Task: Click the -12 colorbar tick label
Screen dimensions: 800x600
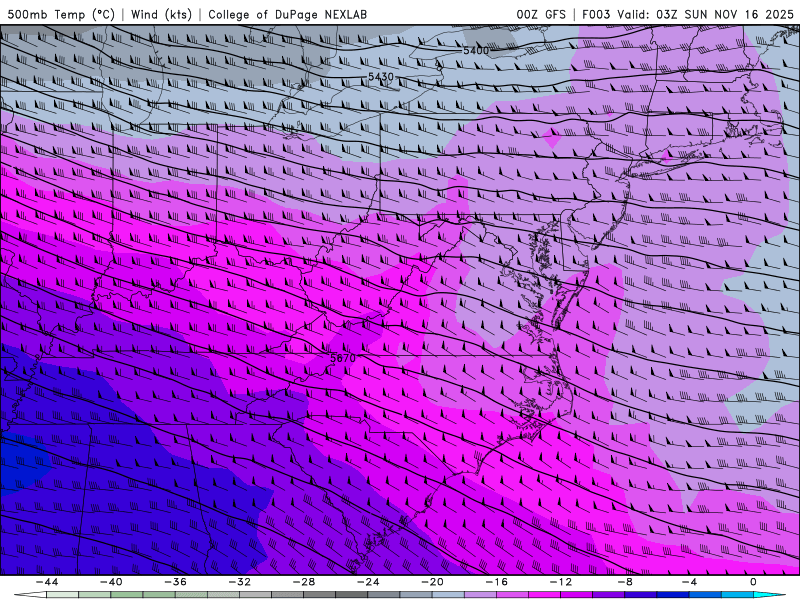Action: 561,582
